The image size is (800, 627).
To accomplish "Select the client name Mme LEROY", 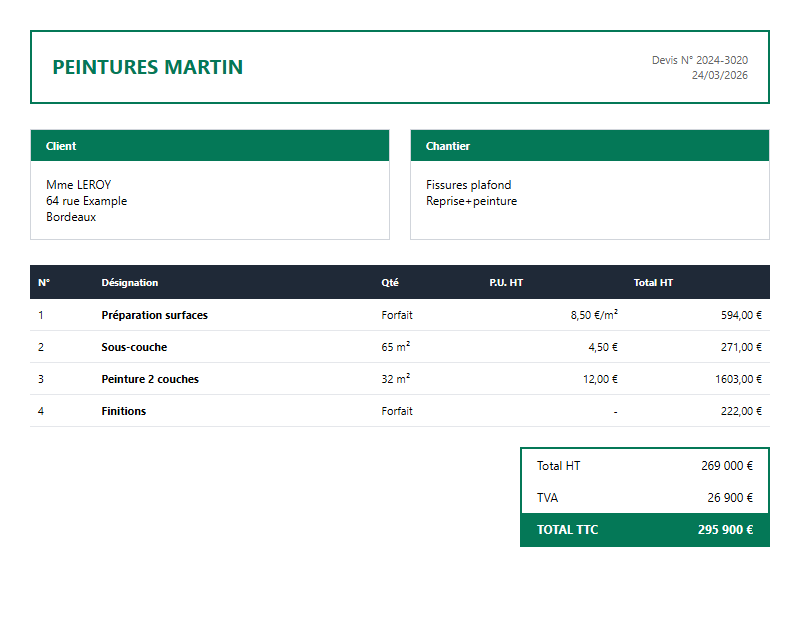I will [78, 185].
